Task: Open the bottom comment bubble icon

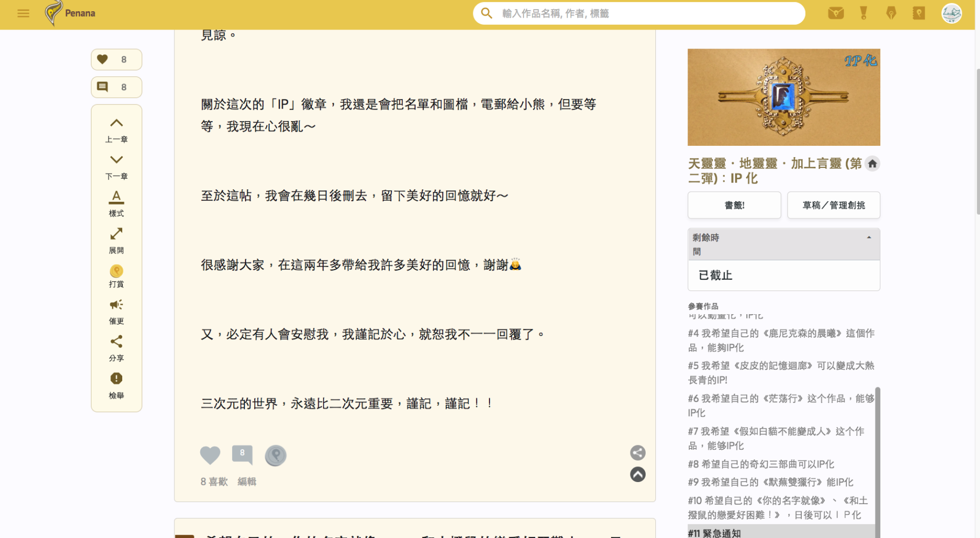Action: 242,455
